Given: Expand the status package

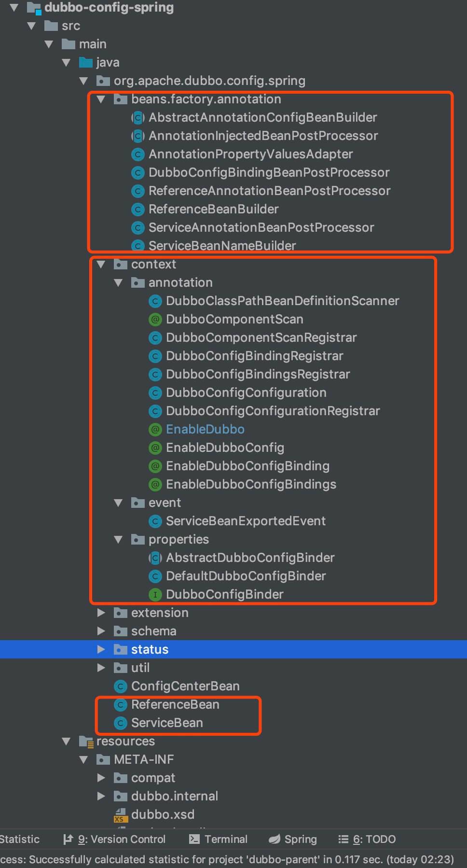Looking at the screenshot, I should point(101,649).
